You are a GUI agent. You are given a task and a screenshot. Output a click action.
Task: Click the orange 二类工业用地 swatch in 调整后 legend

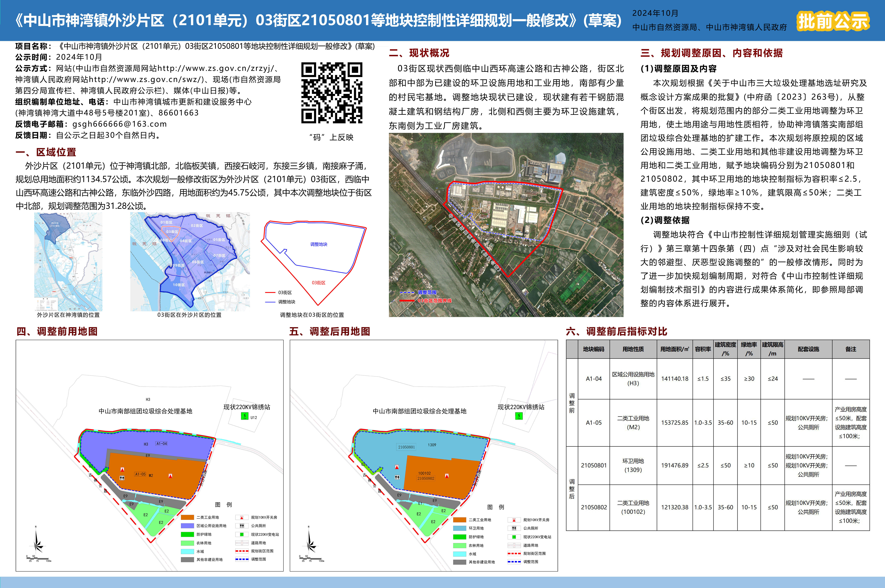[460, 520]
